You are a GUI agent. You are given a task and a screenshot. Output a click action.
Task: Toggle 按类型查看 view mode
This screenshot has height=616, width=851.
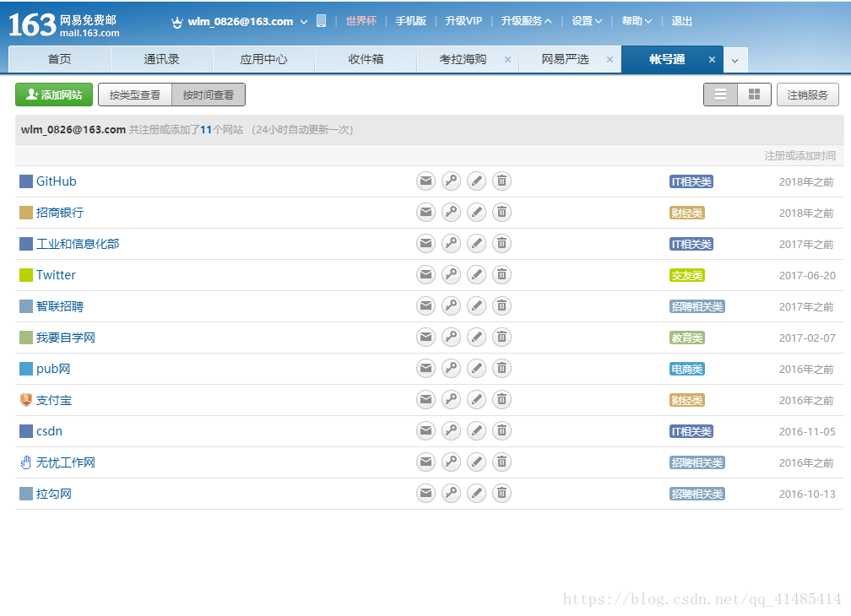(x=134, y=95)
